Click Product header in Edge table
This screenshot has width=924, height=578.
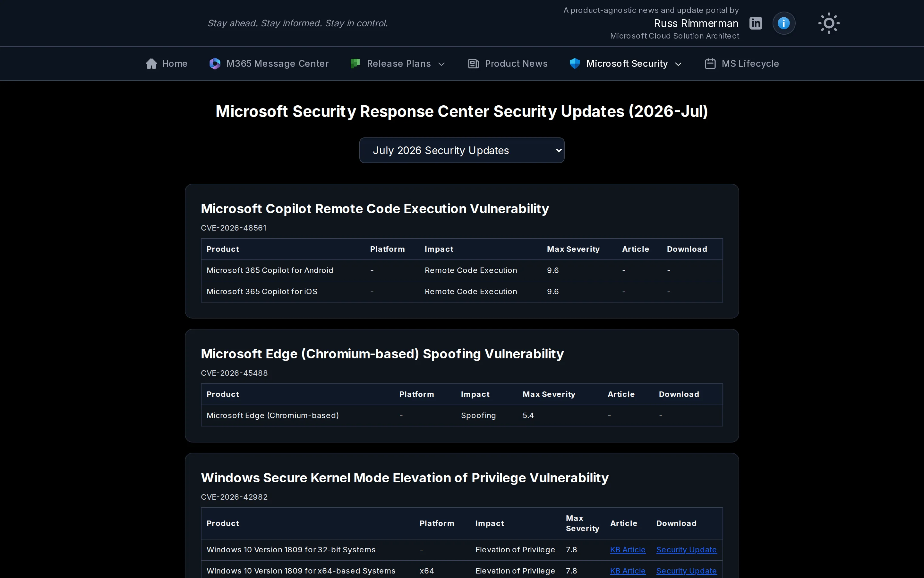(x=223, y=394)
